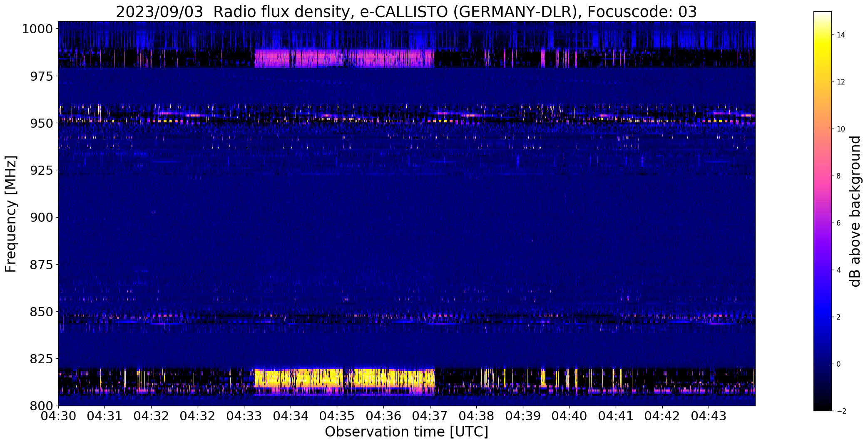This screenshot has width=868, height=444.
Task: Click the 900 frequency tick label
Action: click(41, 218)
